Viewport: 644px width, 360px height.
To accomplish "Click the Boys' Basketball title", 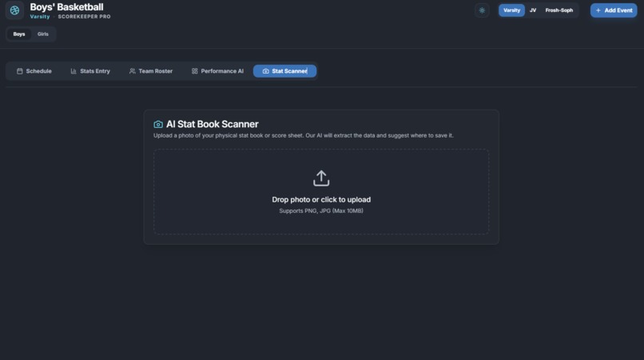I will [66, 7].
